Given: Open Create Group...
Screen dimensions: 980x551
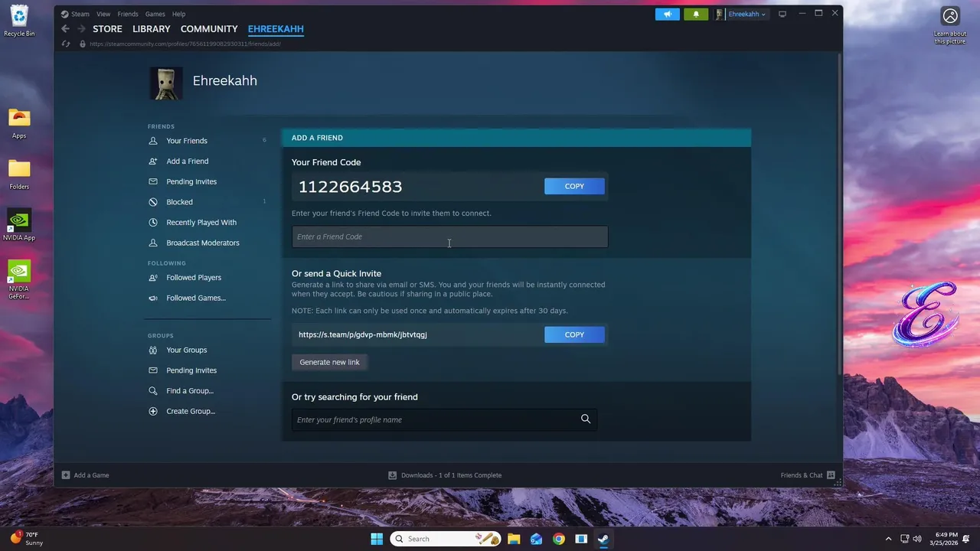Looking at the screenshot, I should pos(191,411).
